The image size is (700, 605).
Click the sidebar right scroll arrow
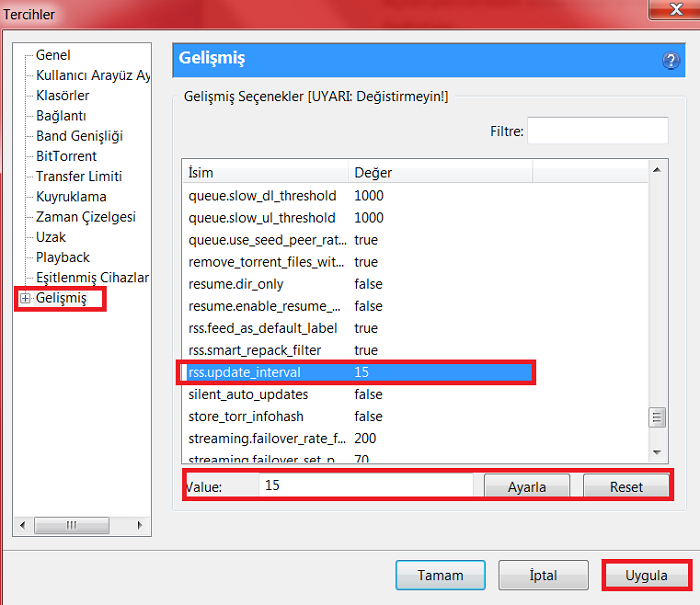140,525
